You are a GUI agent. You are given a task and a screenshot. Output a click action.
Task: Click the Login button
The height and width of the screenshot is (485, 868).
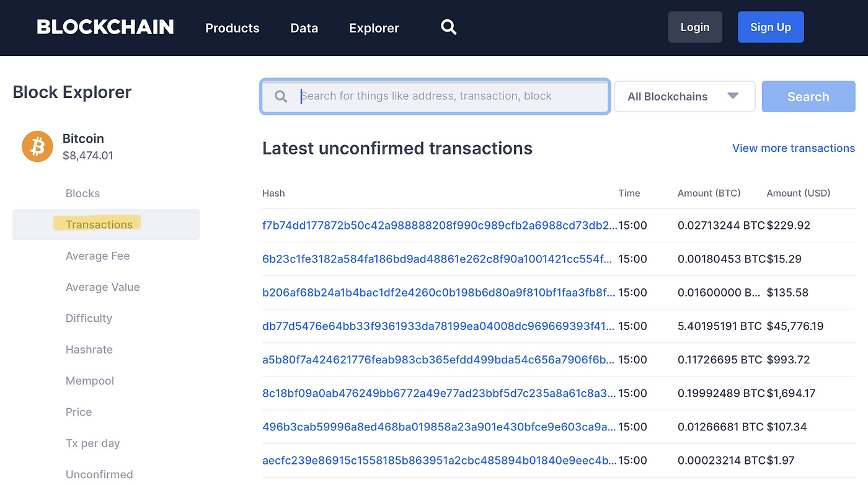pos(695,27)
